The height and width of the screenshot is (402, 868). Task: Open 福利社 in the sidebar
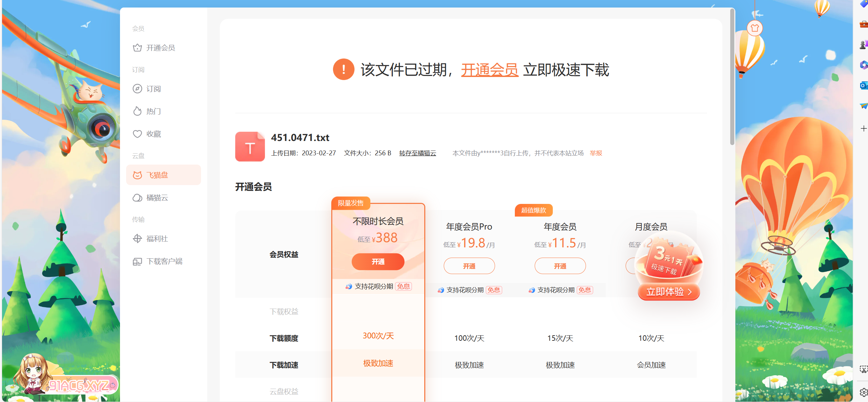click(156, 239)
